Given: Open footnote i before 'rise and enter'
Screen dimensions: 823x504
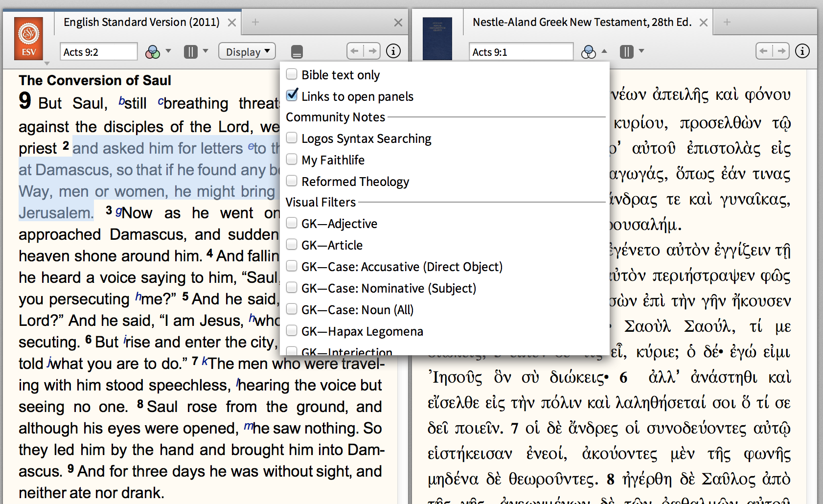Looking at the screenshot, I should click(125, 340).
